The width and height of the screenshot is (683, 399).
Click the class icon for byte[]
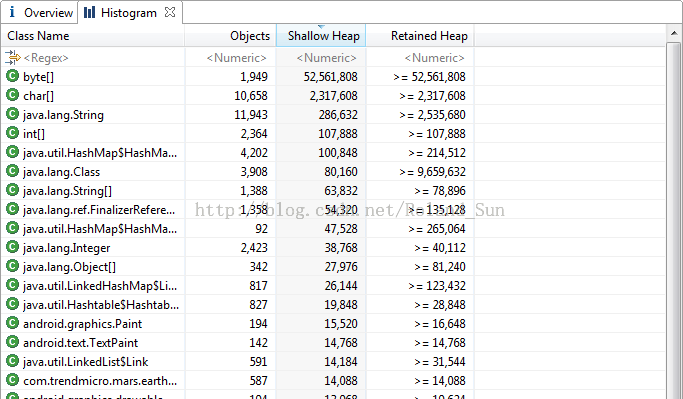(x=13, y=76)
